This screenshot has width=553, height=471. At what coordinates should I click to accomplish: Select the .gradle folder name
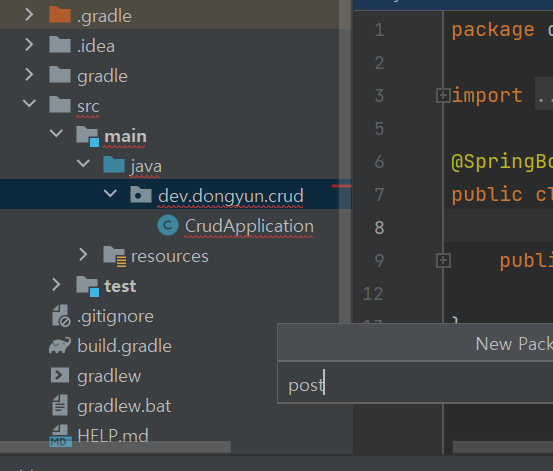[104, 16]
